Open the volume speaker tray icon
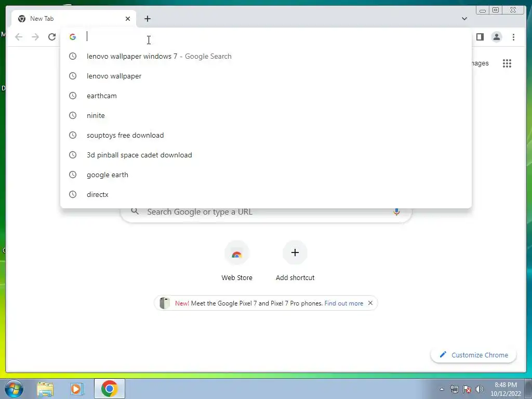Viewport: 532px width, 399px height. tap(479, 389)
